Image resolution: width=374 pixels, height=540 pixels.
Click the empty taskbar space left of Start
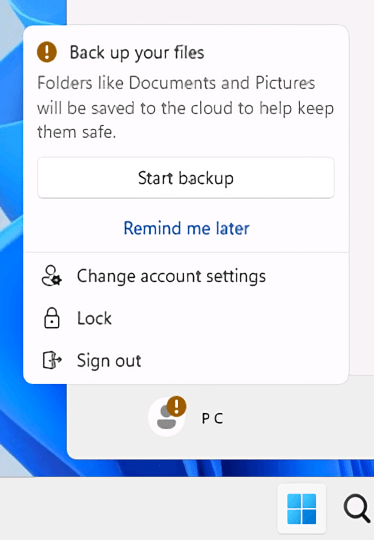pos(138,509)
